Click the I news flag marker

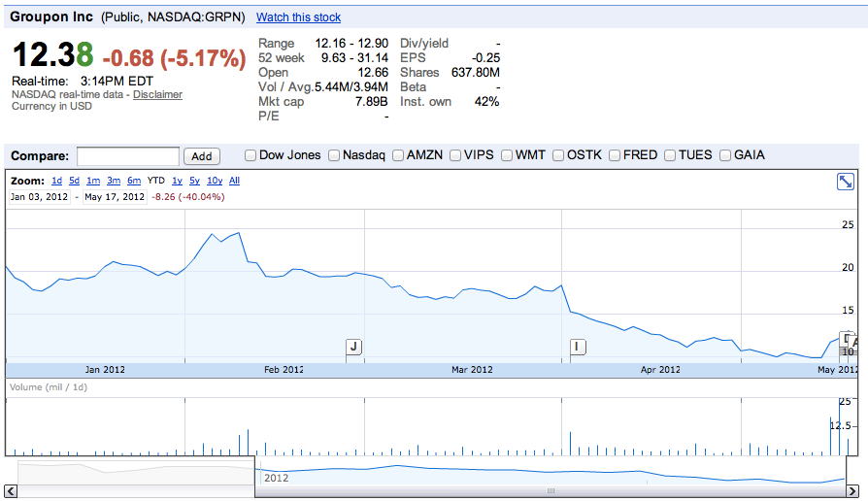pyautogui.click(x=578, y=347)
